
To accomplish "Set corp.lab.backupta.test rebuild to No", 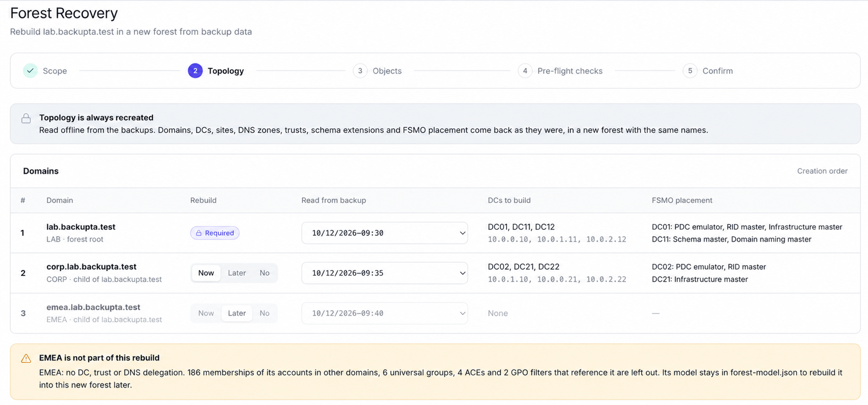I will (264, 273).
